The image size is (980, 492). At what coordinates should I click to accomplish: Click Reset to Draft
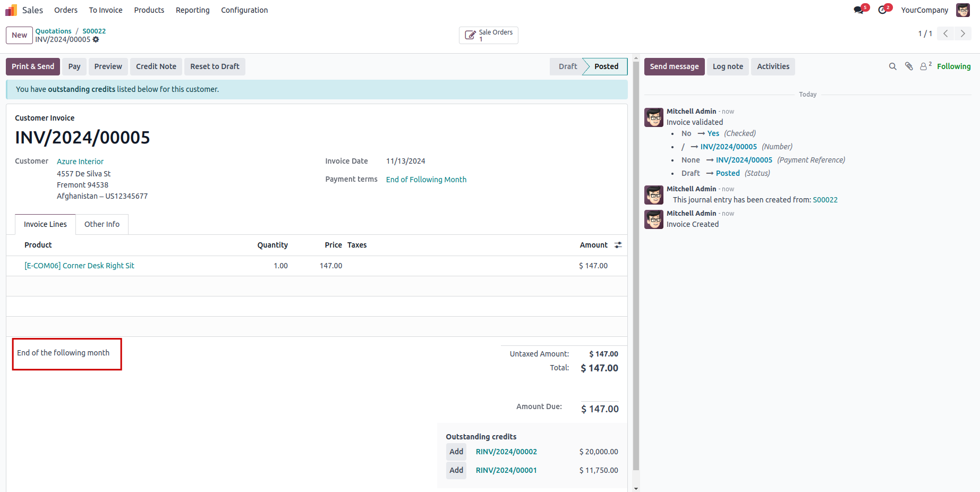point(215,66)
